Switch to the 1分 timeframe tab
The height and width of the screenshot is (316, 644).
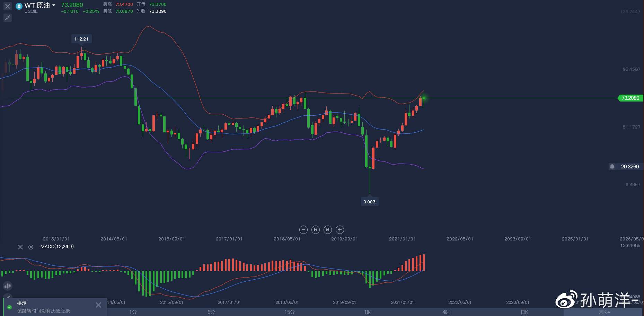click(133, 312)
